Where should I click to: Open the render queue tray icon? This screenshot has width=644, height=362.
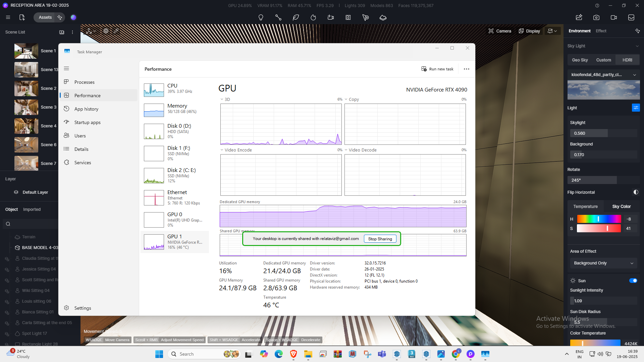(631, 17)
